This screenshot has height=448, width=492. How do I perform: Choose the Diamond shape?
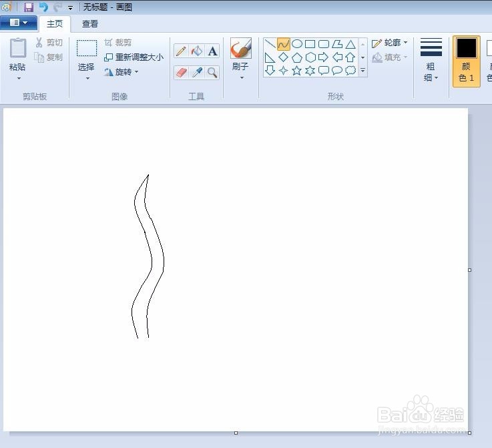[283, 57]
